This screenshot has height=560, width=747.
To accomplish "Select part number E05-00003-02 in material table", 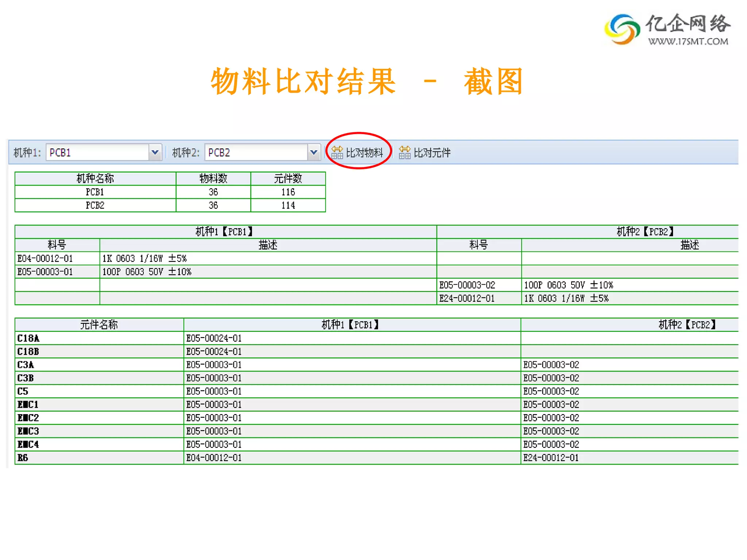I will (x=467, y=285).
